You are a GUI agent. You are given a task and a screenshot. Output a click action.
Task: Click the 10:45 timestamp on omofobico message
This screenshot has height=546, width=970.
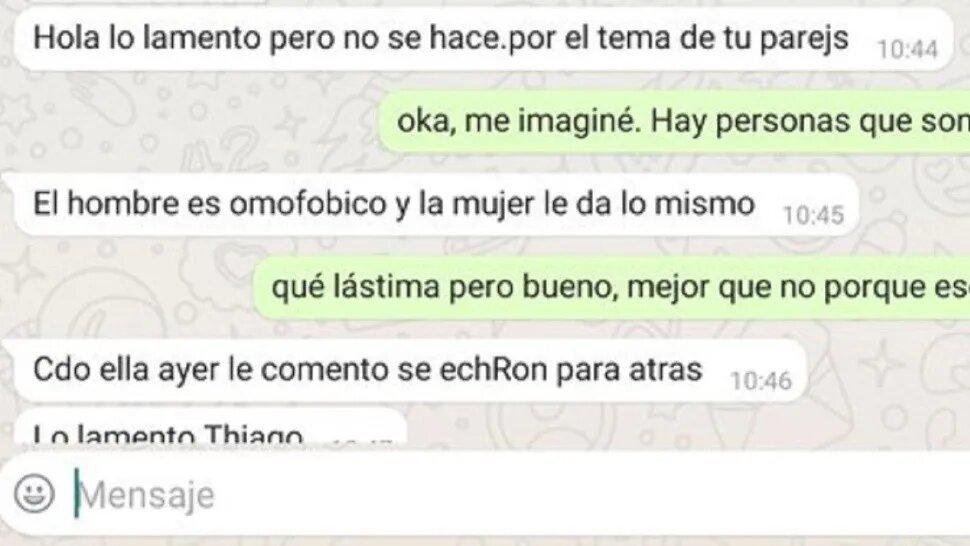coord(813,215)
